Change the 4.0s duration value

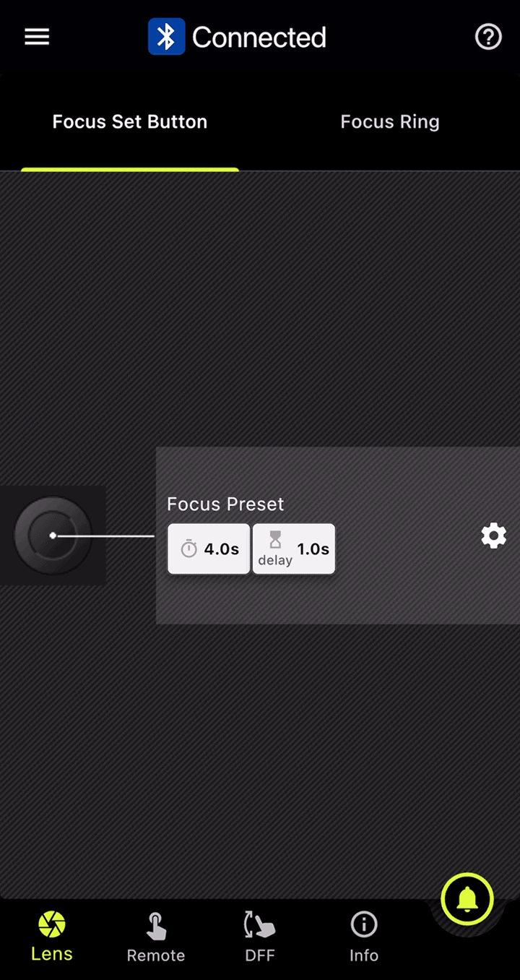221,549
